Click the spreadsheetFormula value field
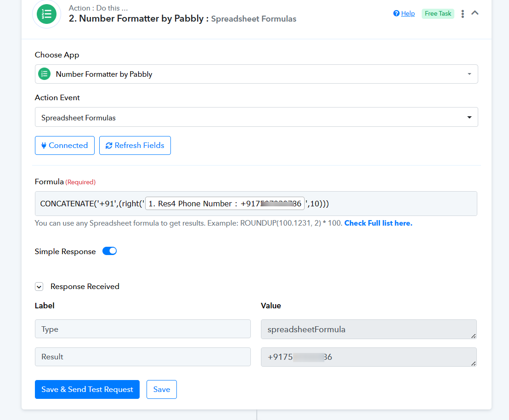The image size is (509, 420). click(369, 329)
